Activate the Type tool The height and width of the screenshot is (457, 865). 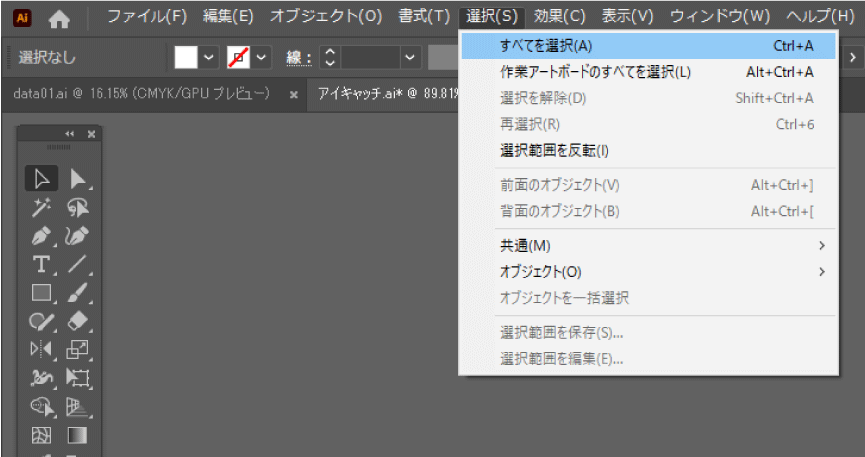tap(42, 265)
